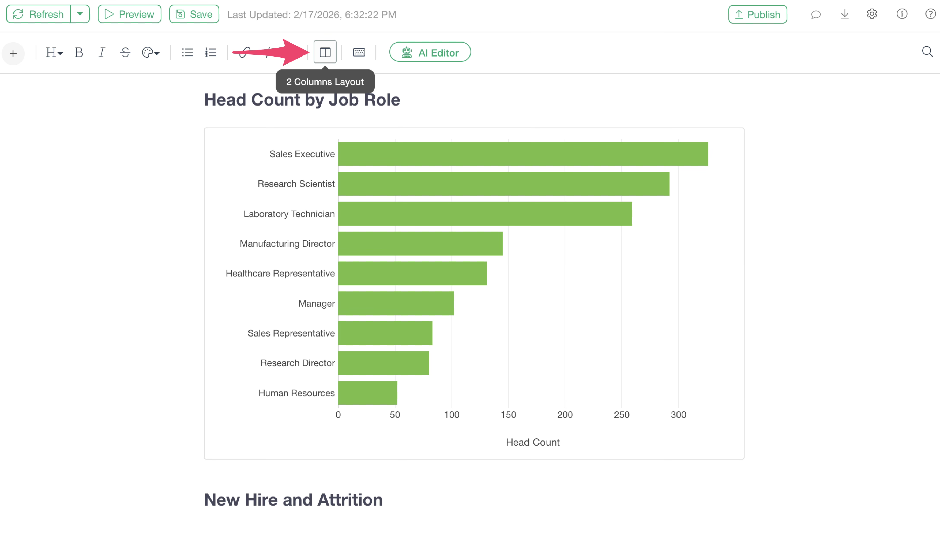Screen dimensions: 940x560
Task: Preview the note
Action: tap(129, 14)
